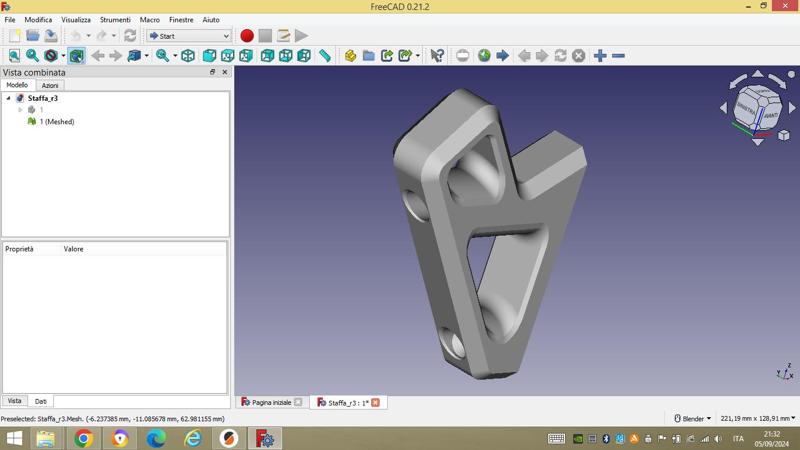Click the Windows Start button
The width and height of the screenshot is (800, 450).
pos(14,438)
